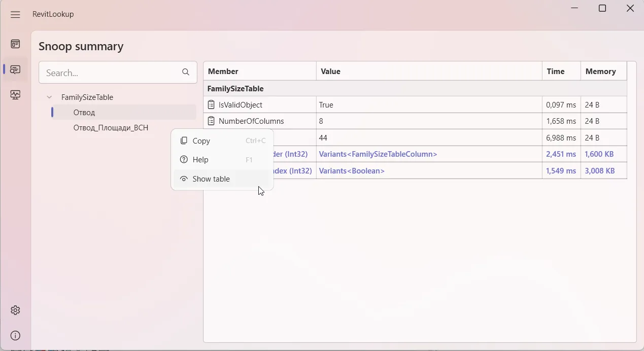644x351 pixels.
Task: Select the FamilySizeTable tree label
Action: point(87,97)
